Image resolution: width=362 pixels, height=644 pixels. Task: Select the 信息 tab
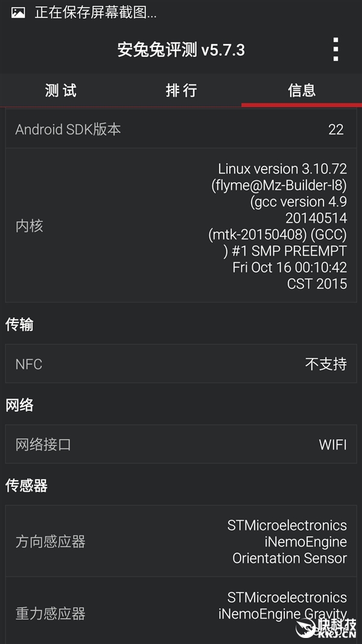[302, 90]
